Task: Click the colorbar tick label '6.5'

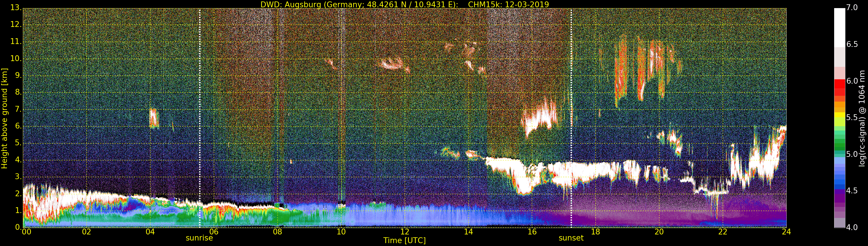Action: tap(852, 44)
